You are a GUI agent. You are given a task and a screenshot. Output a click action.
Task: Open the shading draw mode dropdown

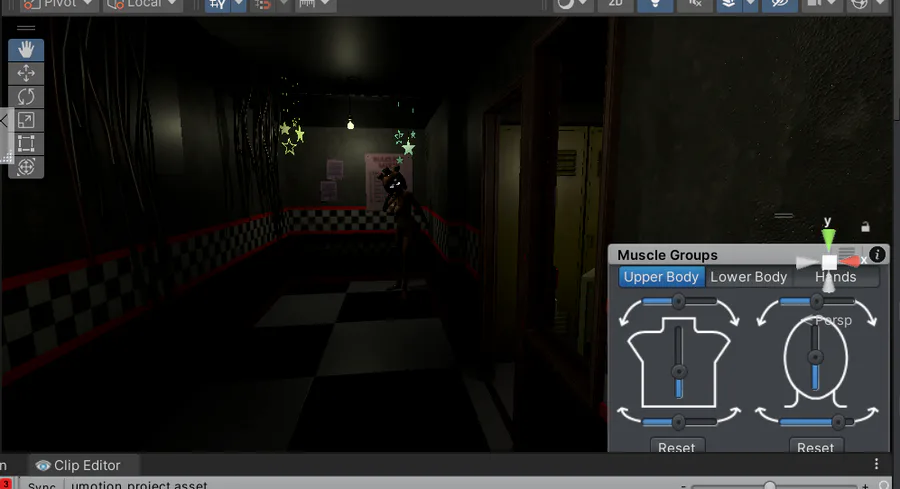click(573, 5)
